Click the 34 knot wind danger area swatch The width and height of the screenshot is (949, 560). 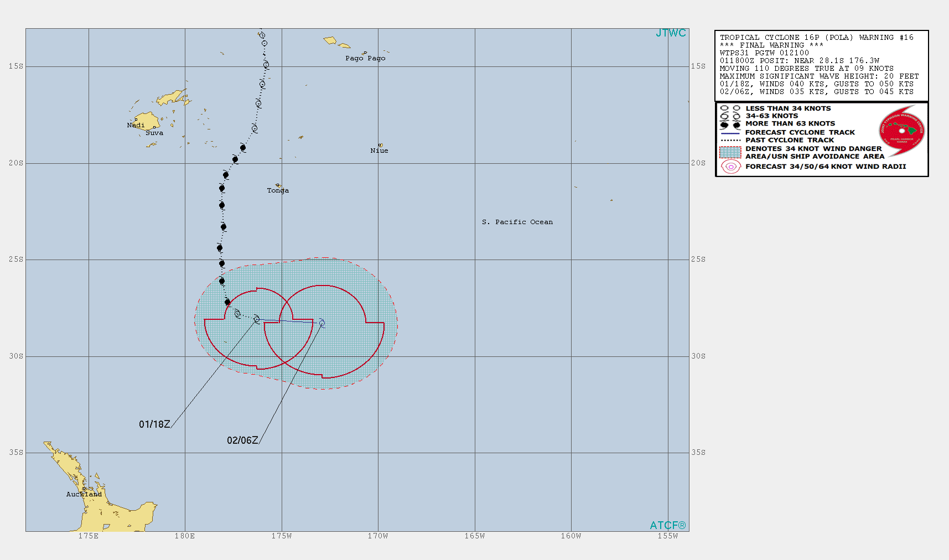click(730, 152)
